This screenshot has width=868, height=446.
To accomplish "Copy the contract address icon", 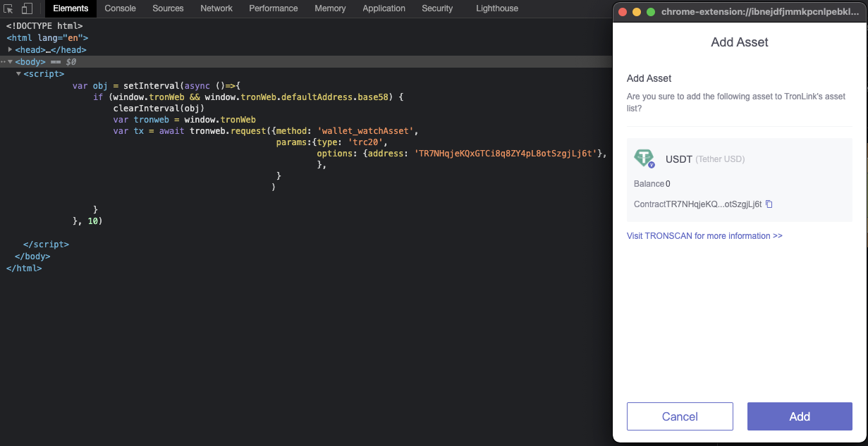I will (769, 204).
